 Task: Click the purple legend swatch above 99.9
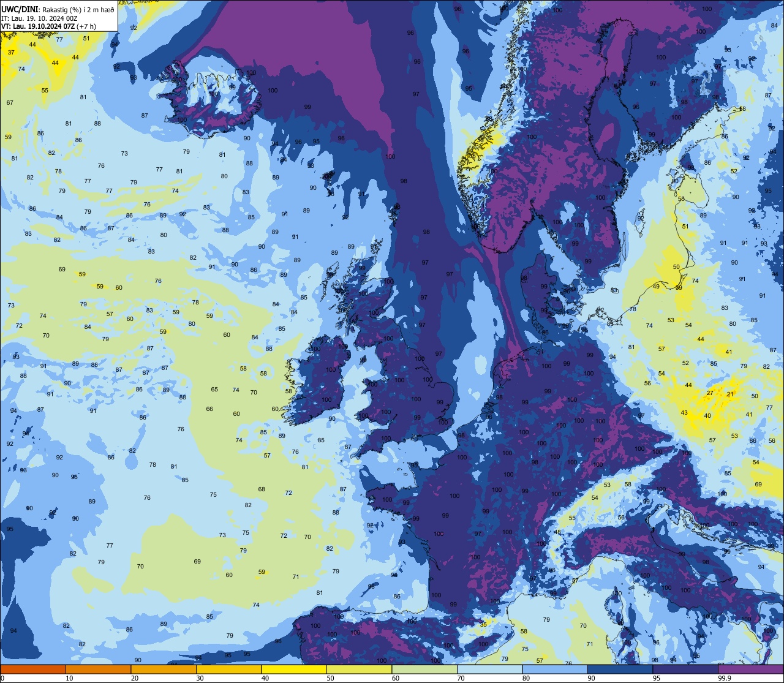750,669
